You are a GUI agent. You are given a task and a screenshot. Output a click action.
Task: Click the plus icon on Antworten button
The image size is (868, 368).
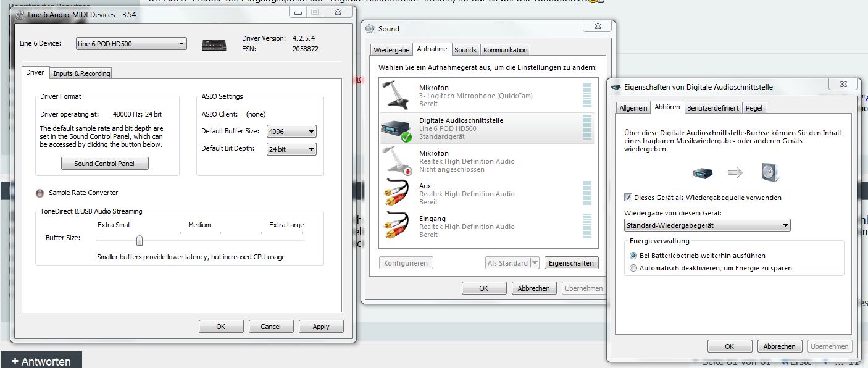(x=15, y=362)
